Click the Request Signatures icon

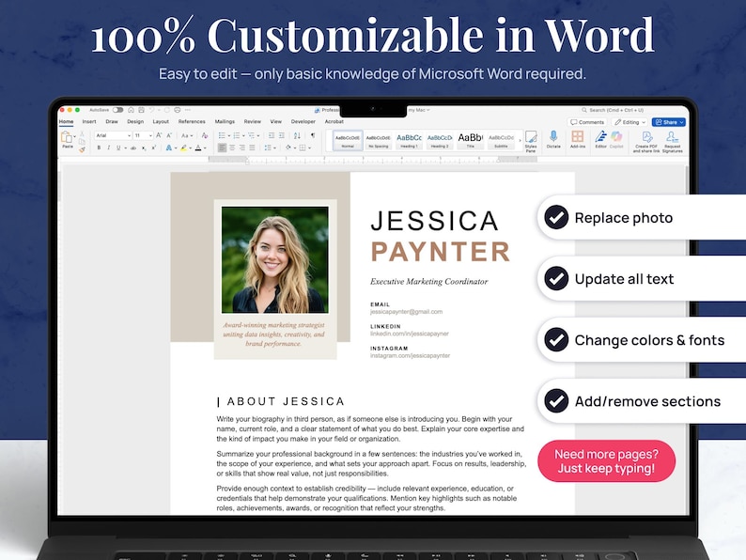[x=673, y=142]
